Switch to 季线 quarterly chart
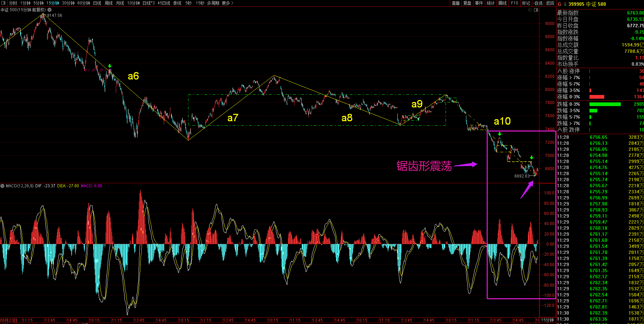This screenshot has width=644, height=324. pos(177,3)
